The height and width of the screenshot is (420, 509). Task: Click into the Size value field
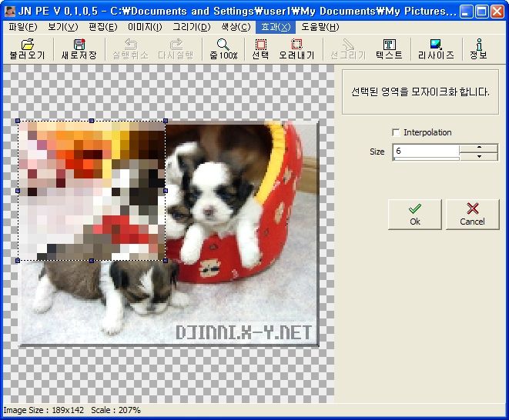426,152
